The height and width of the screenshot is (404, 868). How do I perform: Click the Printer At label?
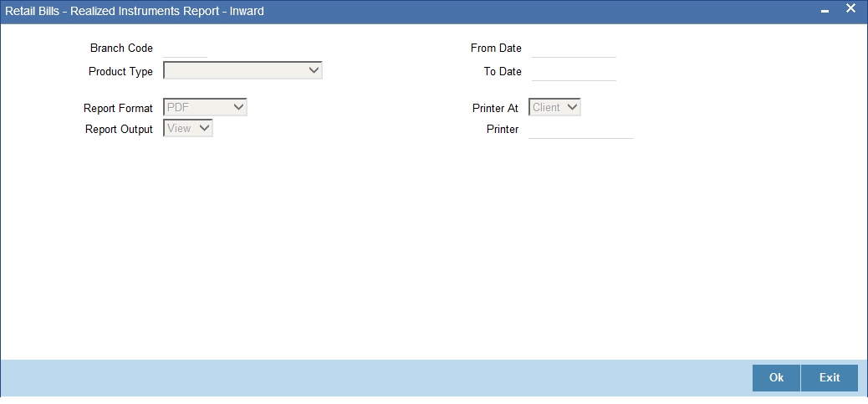pyautogui.click(x=495, y=108)
